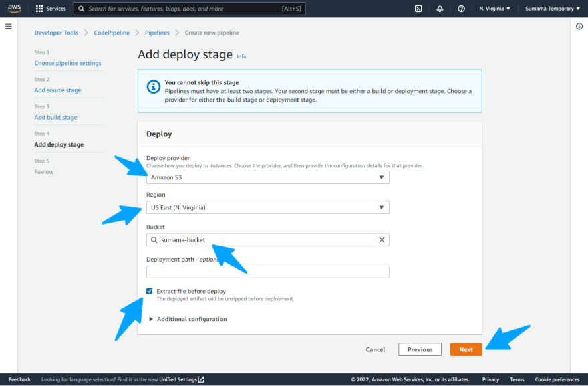Toggle the hamburger side navigation menu
588x386 pixels.
(x=9, y=26)
